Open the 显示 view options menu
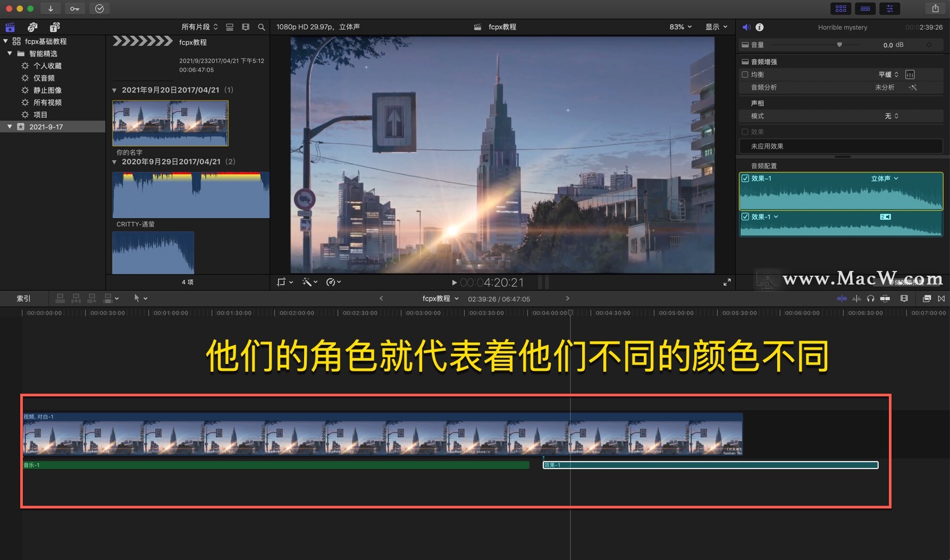950x560 pixels. pyautogui.click(x=716, y=27)
